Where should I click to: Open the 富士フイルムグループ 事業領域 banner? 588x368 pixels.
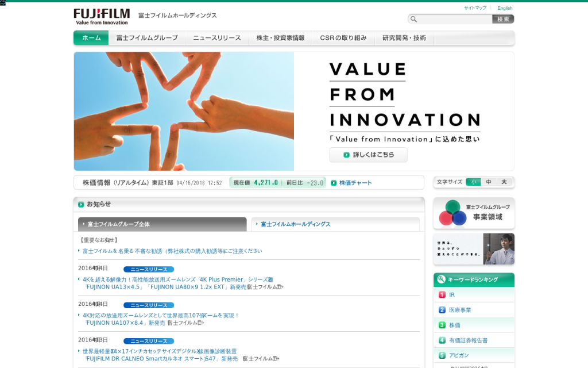(474, 213)
